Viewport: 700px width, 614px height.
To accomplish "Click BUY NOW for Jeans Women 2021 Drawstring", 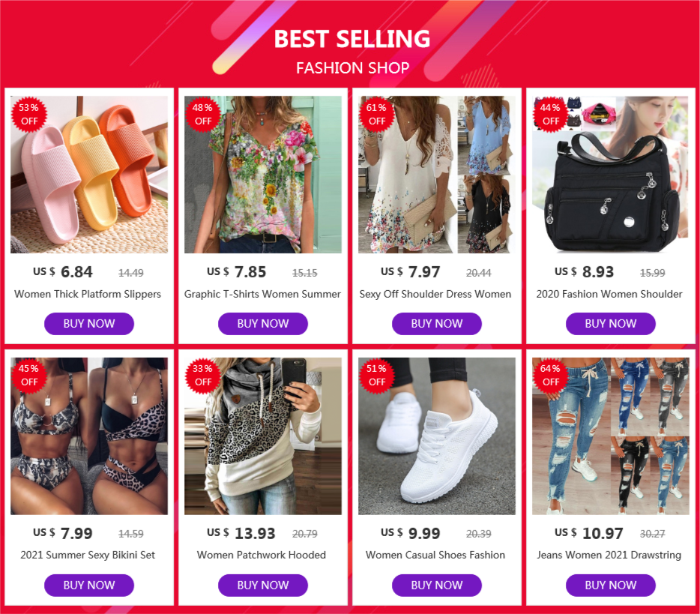I will pos(611,585).
